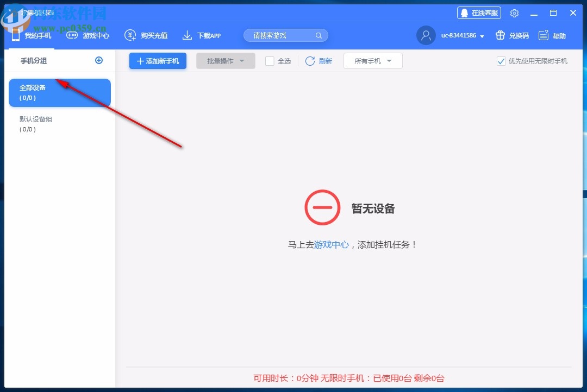Expand the 批量操作 dropdown

click(x=226, y=61)
